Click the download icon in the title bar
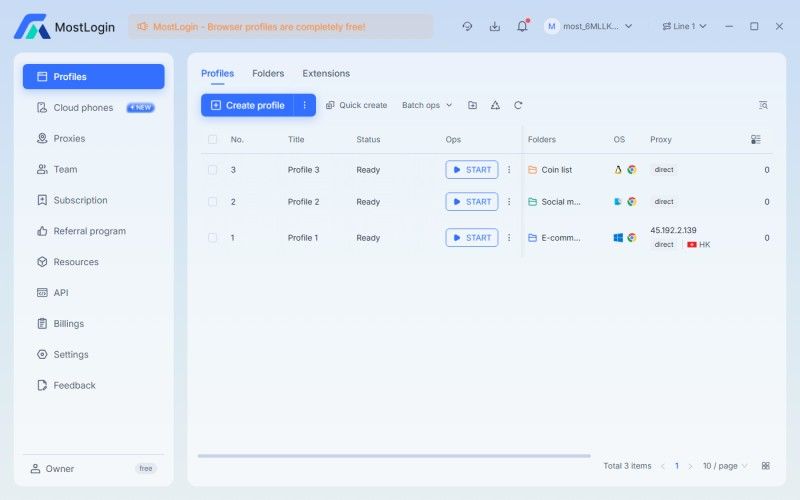 (x=494, y=26)
